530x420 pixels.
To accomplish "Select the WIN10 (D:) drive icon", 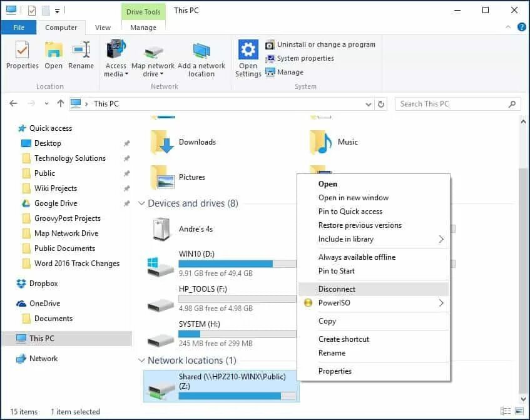I will pyautogui.click(x=160, y=267).
